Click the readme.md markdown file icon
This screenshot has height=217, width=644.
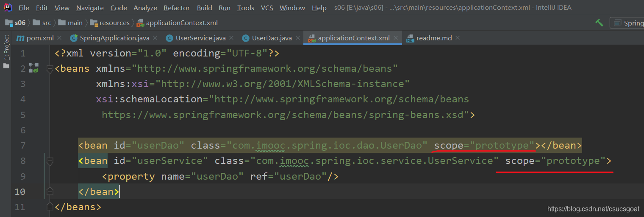click(410, 38)
